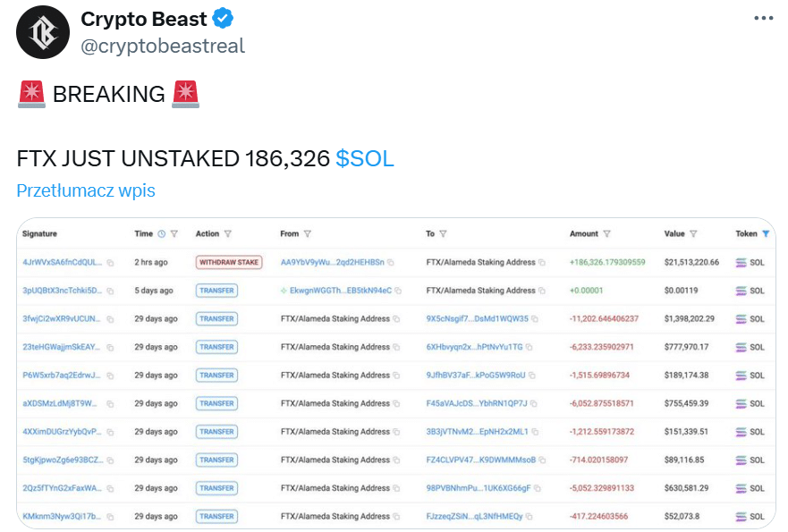Copy signature 3pUQBtX3ncTchki5D icon
The image size is (788, 532).
(x=110, y=291)
